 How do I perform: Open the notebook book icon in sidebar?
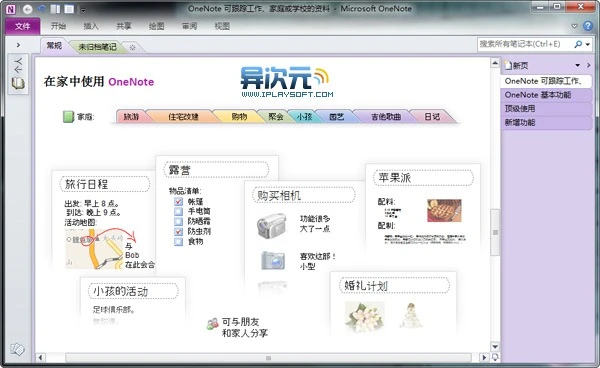(x=18, y=83)
